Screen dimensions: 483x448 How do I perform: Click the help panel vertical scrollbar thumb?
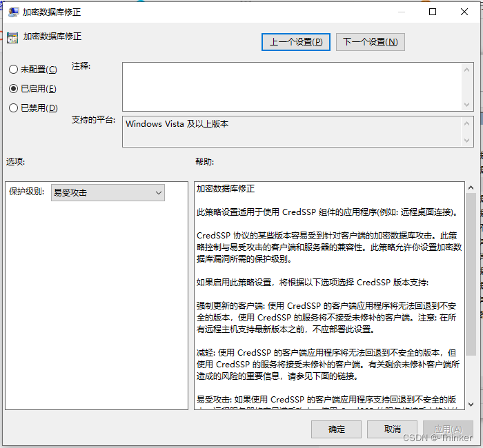[471, 274]
